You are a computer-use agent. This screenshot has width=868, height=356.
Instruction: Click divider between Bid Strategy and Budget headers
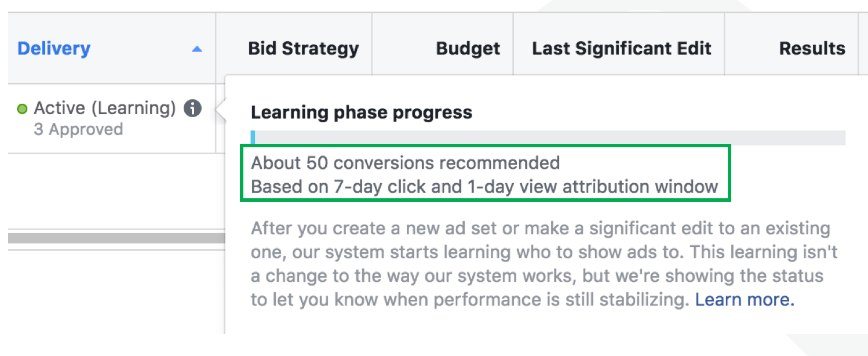click(372, 49)
